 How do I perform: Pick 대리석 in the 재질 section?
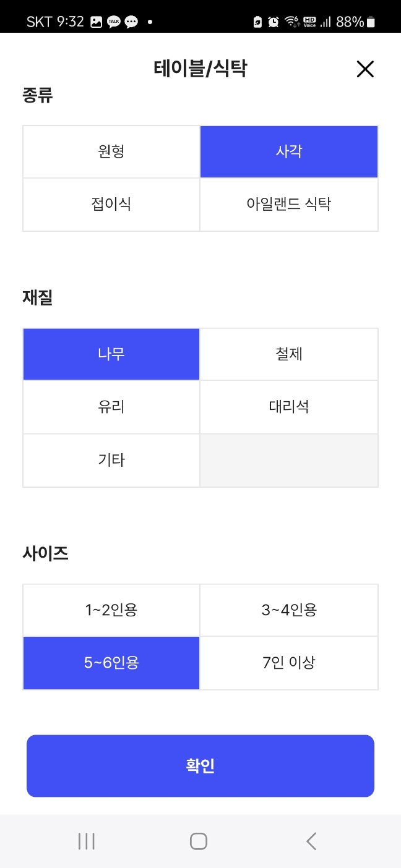coord(288,407)
